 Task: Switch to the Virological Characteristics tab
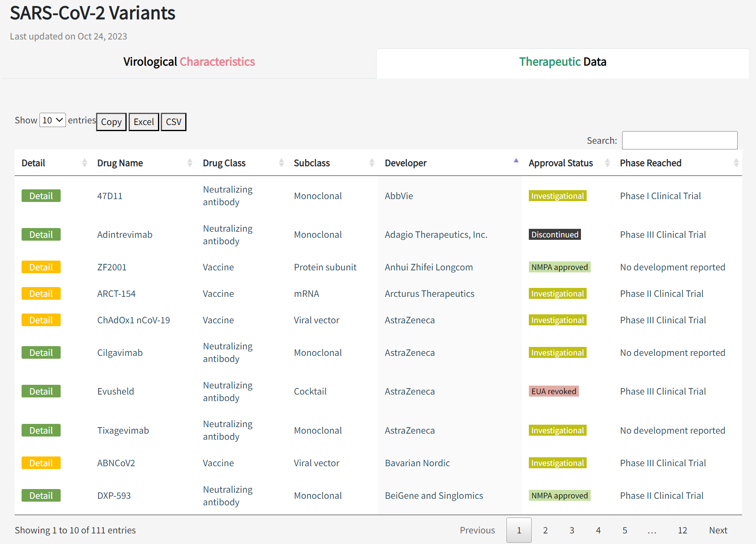click(189, 62)
